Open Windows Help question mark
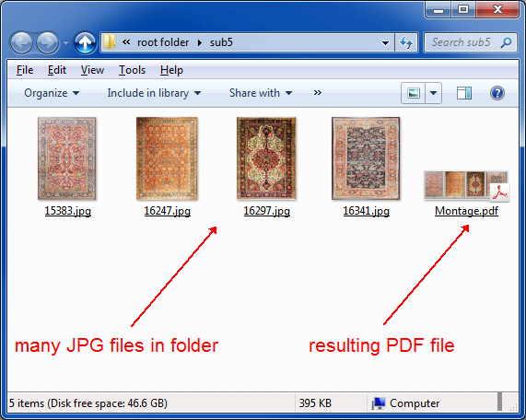Screen dimensions: 526x420 (497, 93)
